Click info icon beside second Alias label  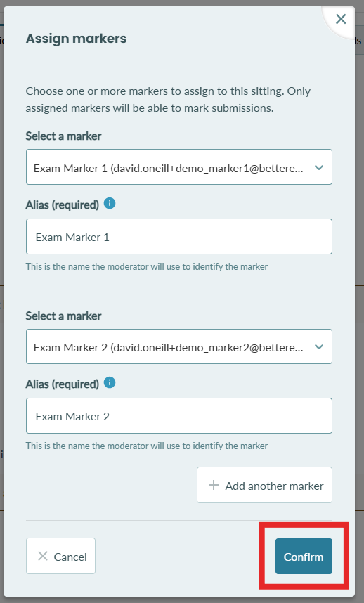coord(110,382)
